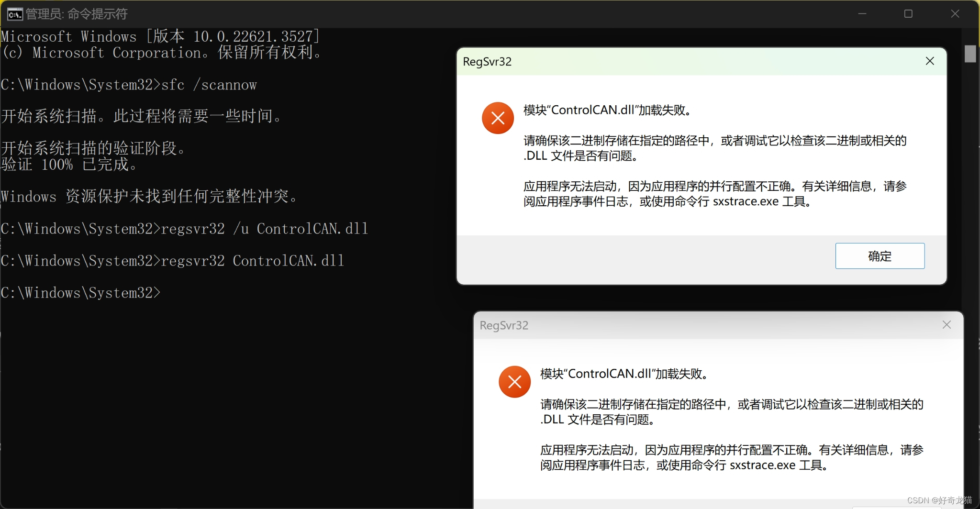Click the regsvr32 /u ControlCAN.dll line

pos(184,228)
